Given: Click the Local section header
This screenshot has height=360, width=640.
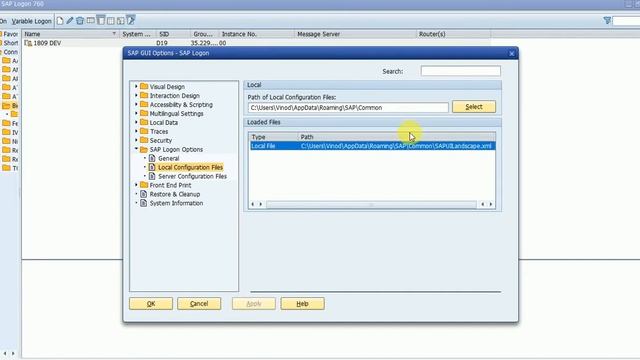Looking at the screenshot, I should click(372, 85).
